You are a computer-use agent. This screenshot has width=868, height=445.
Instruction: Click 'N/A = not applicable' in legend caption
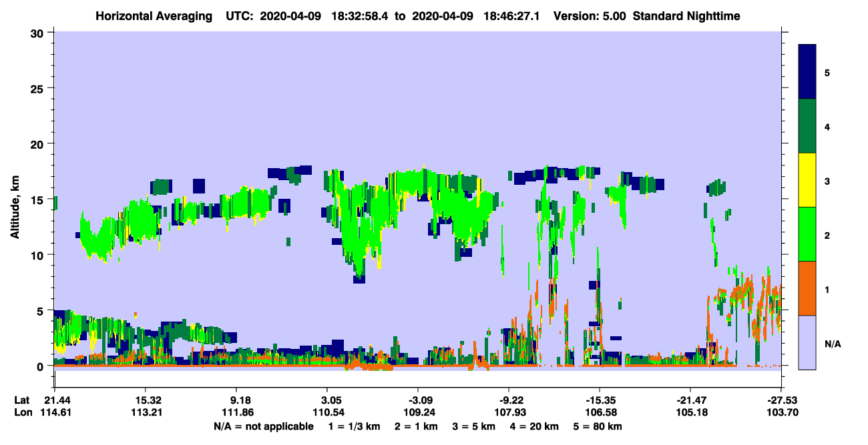pos(263,426)
